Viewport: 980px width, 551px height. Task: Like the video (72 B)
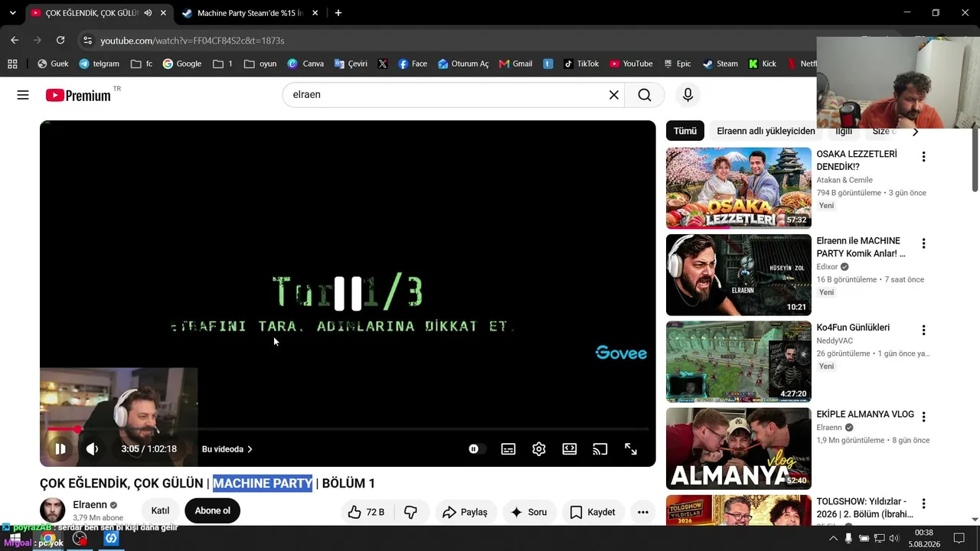click(x=366, y=512)
